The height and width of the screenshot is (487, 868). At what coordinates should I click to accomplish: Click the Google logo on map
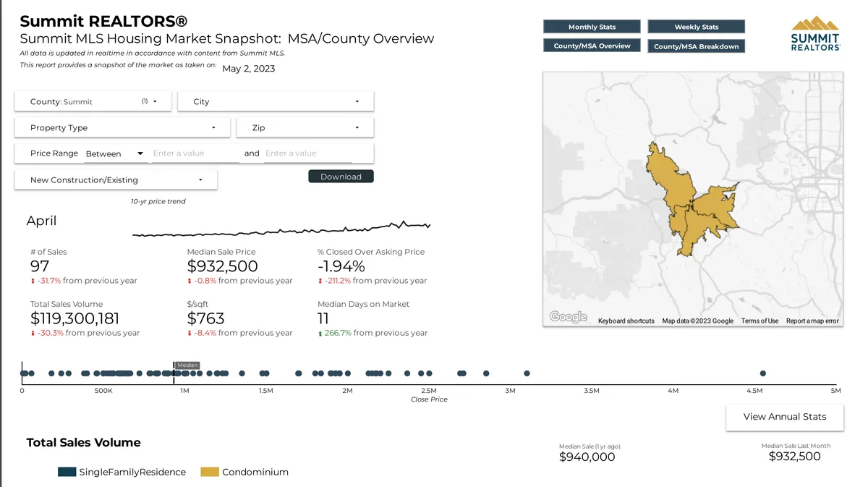point(568,317)
